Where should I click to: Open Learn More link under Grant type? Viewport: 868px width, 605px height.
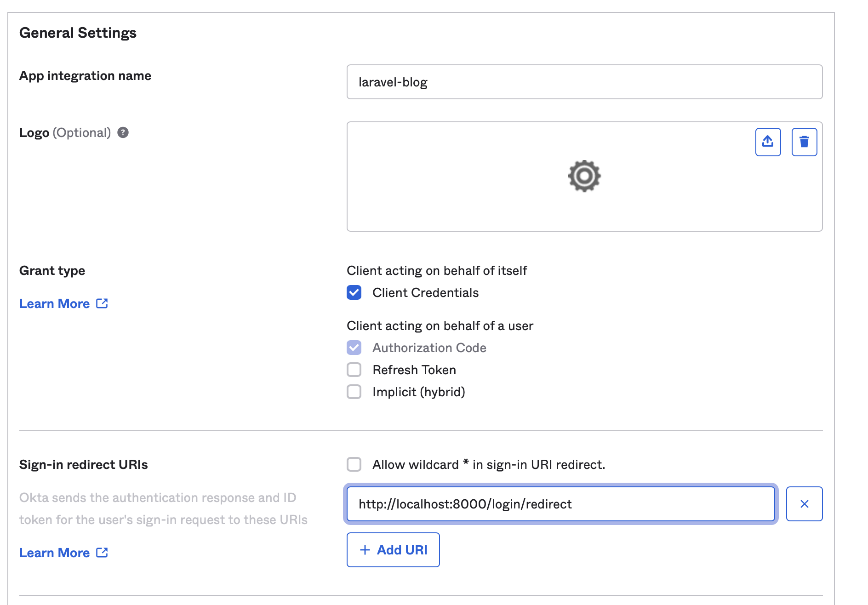click(55, 303)
